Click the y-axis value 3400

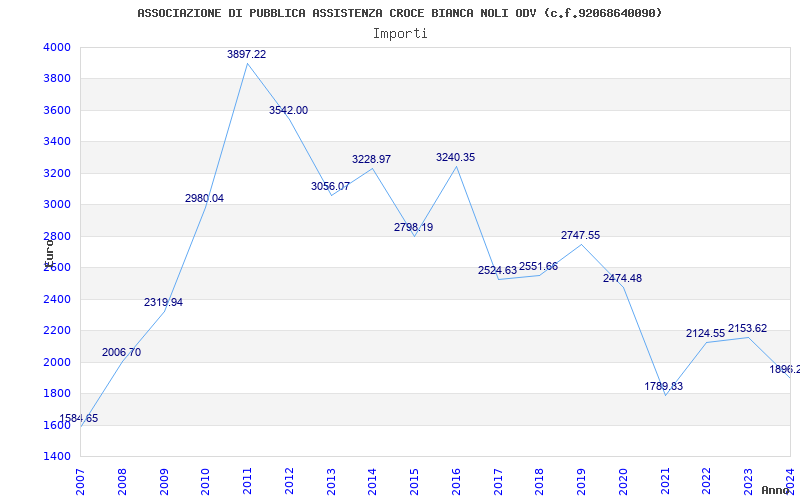pyautogui.click(x=55, y=141)
